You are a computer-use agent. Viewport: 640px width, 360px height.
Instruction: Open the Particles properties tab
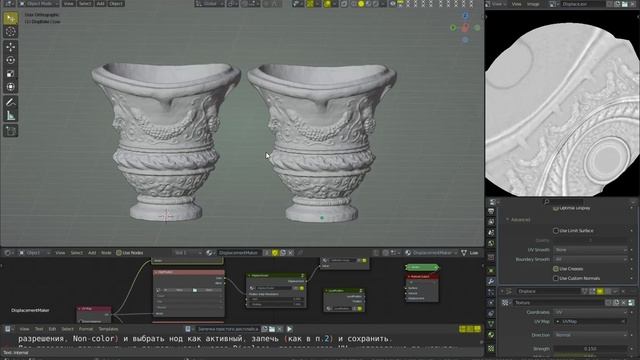point(491,292)
